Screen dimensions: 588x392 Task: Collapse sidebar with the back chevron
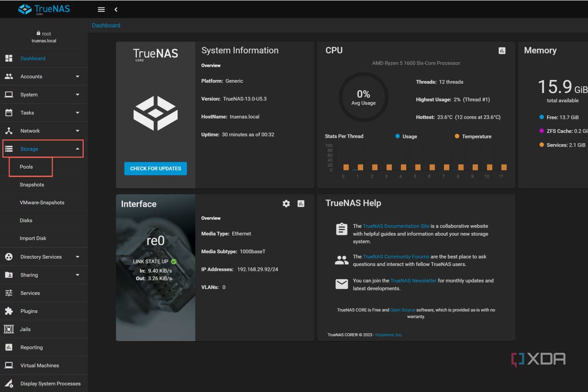pyautogui.click(x=116, y=10)
